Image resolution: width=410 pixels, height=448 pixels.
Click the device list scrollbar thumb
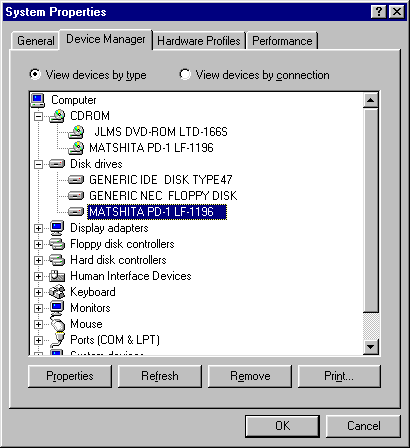pos(371,210)
